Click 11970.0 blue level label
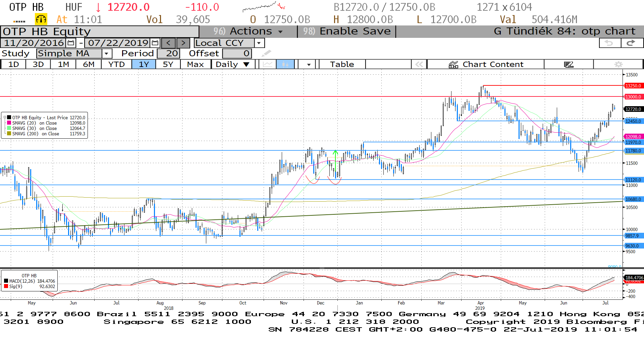This screenshot has width=644, height=348. pyautogui.click(x=633, y=142)
